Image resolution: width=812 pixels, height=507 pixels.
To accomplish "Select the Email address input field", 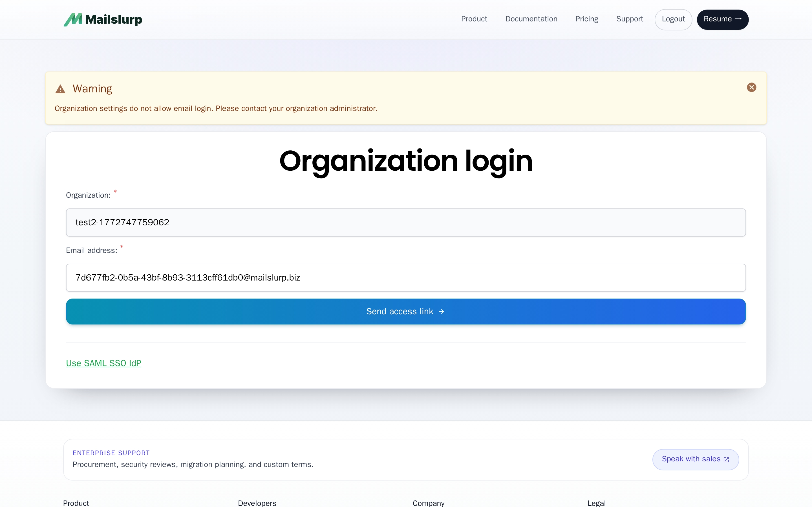I will coord(406,278).
